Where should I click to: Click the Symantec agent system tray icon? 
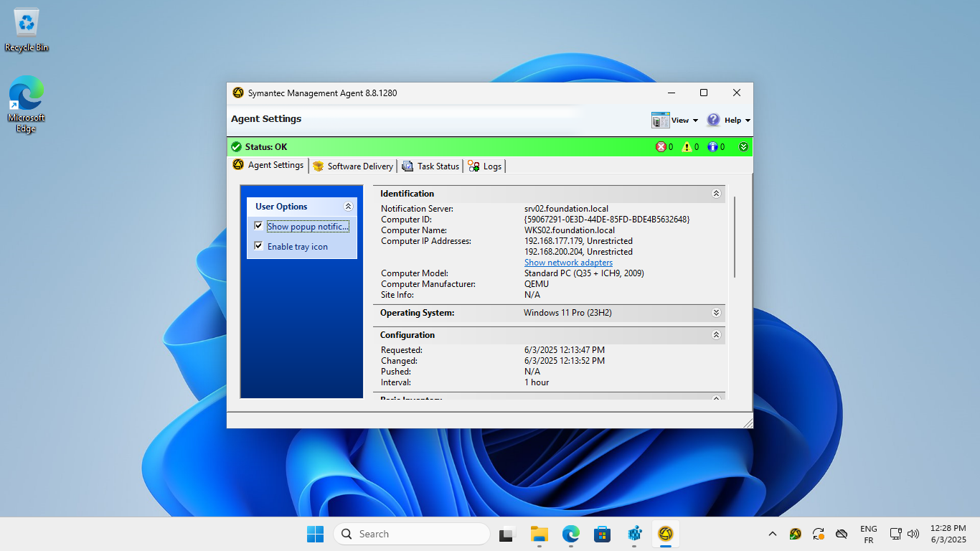(x=795, y=534)
